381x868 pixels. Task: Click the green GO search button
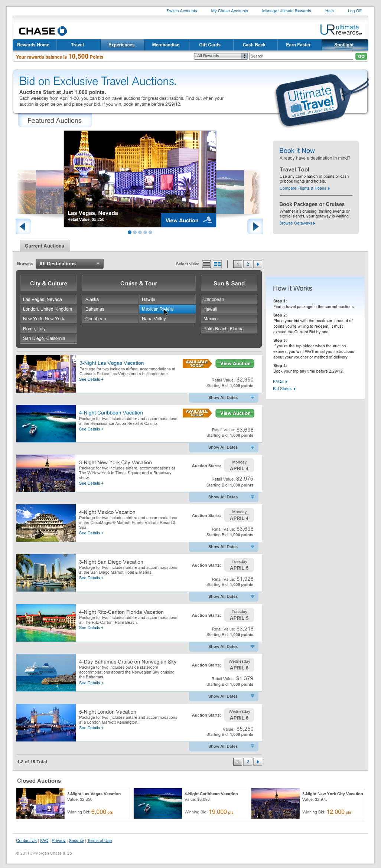(x=361, y=56)
